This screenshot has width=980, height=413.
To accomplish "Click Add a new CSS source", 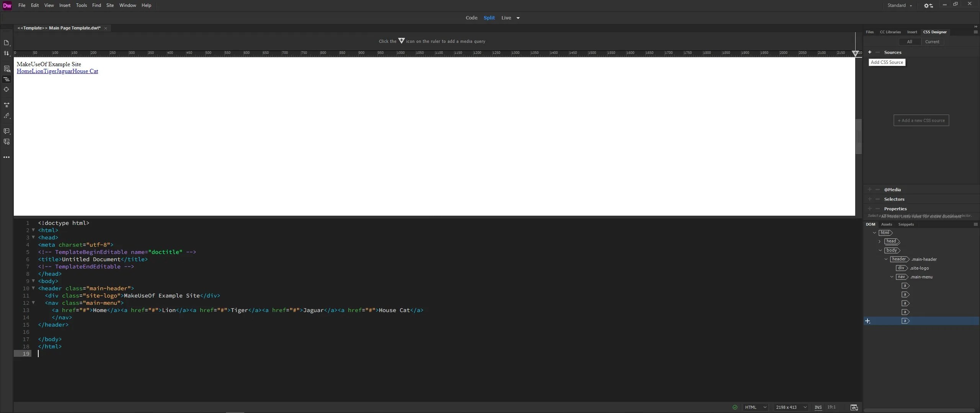I will pyautogui.click(x=921, y=120).
